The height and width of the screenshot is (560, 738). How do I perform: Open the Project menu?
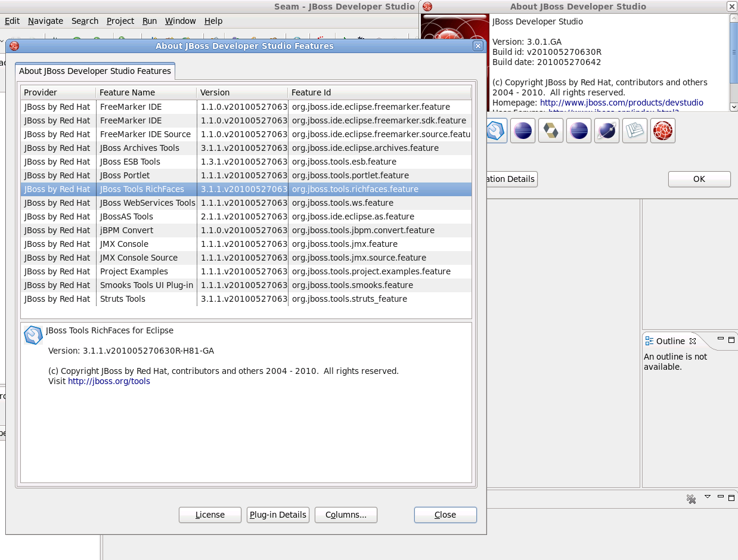coord(120,21)
